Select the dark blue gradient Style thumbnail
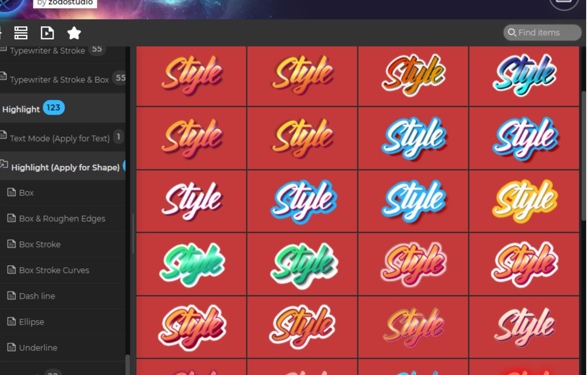Screen dimensions: 588x375 [x=524, y=76]
